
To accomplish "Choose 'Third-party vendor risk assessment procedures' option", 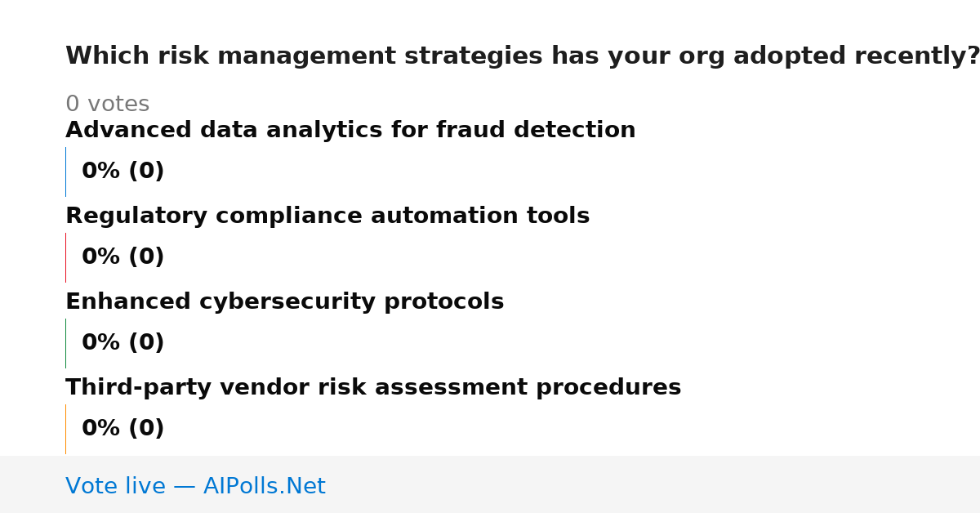I will point(373,388).
